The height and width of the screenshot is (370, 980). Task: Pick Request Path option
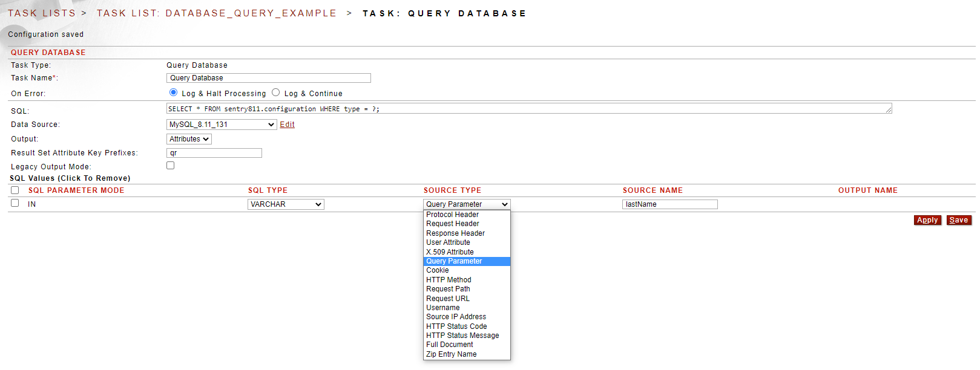[467, 289]
